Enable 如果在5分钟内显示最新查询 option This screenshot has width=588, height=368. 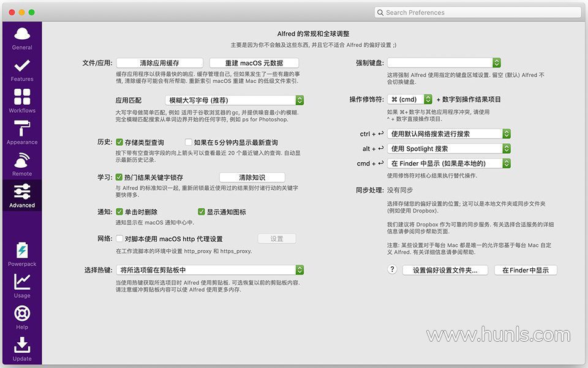(189, 142)
